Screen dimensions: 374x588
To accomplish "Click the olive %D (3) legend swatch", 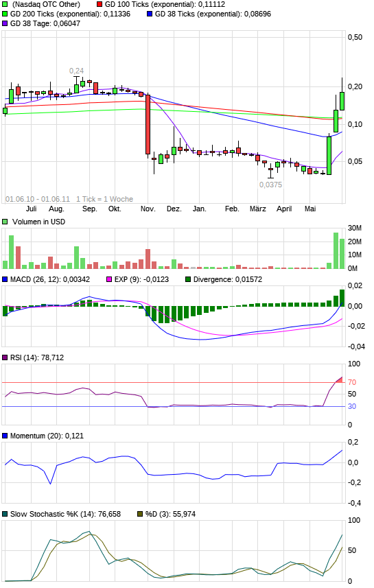I will coord(140,514).
